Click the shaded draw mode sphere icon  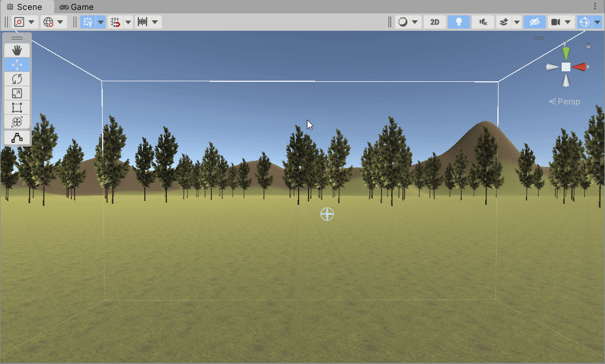(x=403, y=22)
